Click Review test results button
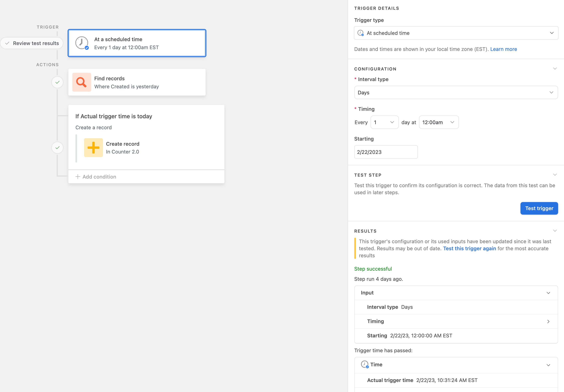Viewport: 564px width, 392px height. (x=32, y=43)
